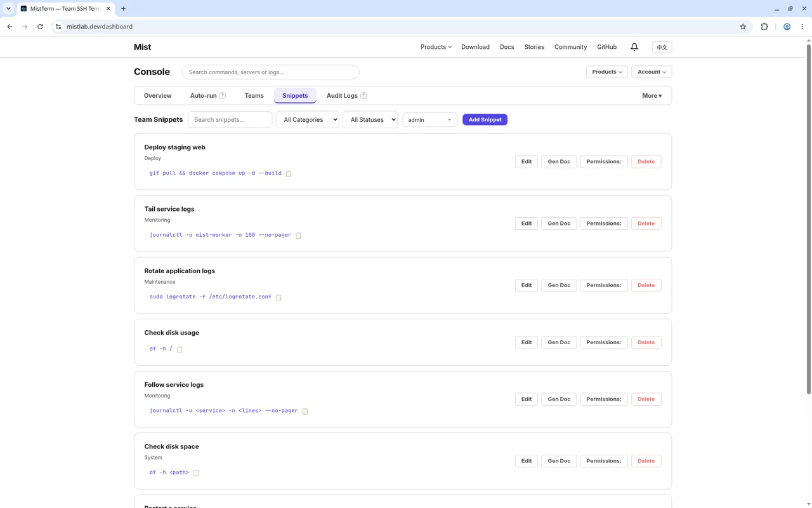The height and width of the screenshot is (508, 812).
Task: Delete the Tail service logs snippet
Action: pyautogui.click(x=646, y=224)
